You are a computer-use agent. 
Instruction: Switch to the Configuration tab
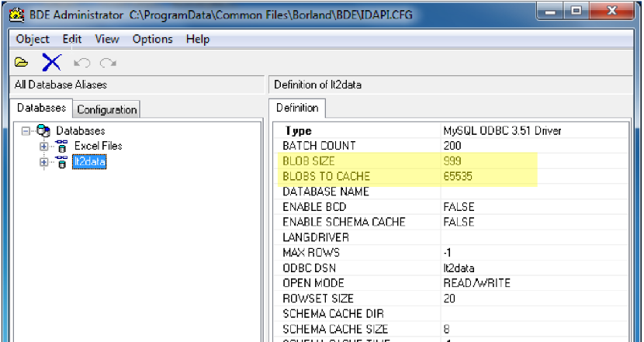click(x=107, y=109)
